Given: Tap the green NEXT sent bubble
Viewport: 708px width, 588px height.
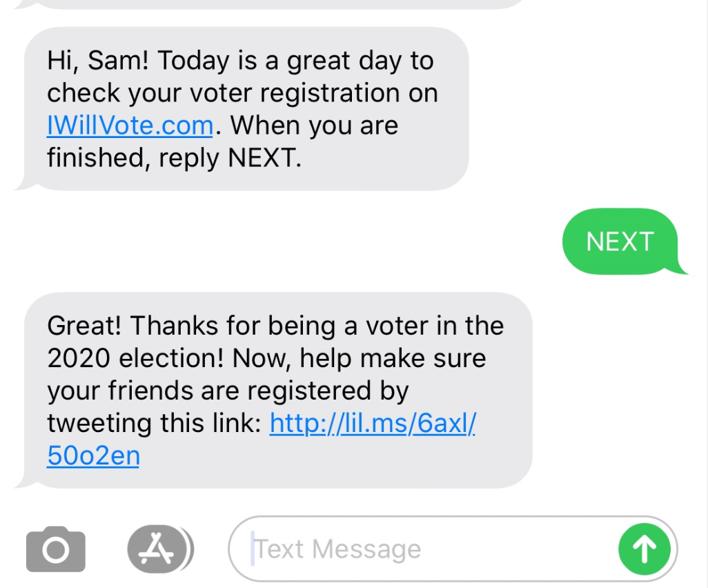Looking at the screenshot, I should [x=620, y=242].
